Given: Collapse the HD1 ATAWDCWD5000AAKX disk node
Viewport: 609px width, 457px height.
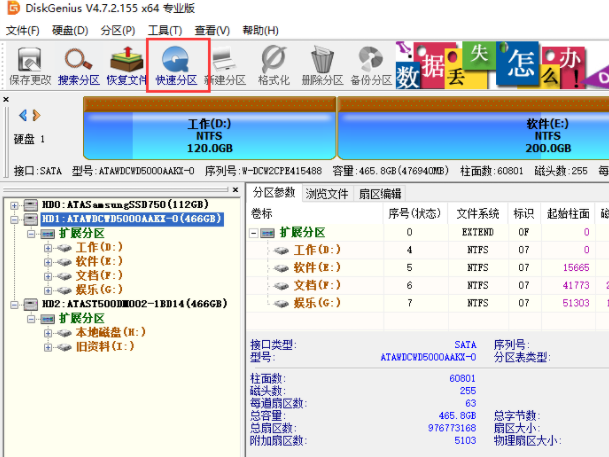Looking at the screenshot, I should click(x=14, y=219).
